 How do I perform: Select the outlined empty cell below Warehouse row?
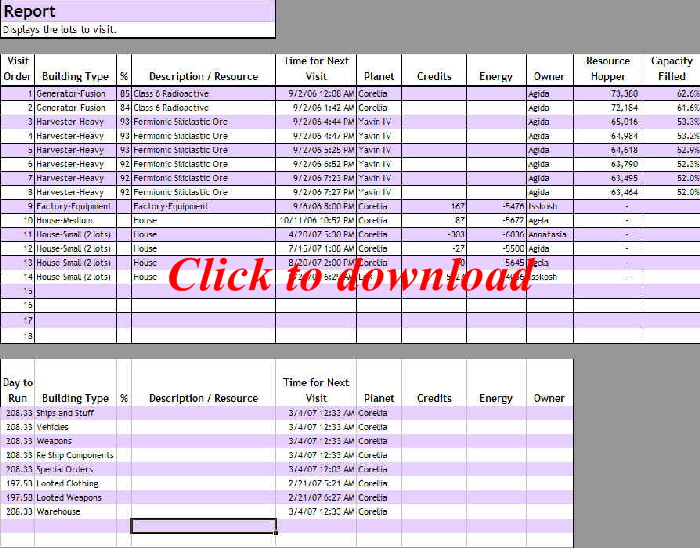coord(203,526)
